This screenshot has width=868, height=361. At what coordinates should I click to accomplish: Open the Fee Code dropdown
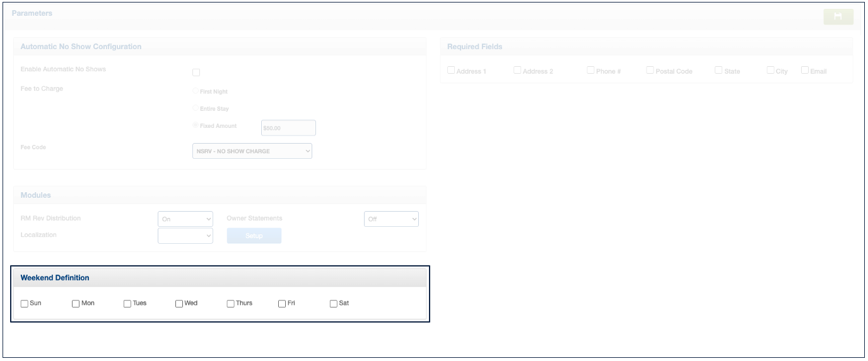(x=252, y=151)
